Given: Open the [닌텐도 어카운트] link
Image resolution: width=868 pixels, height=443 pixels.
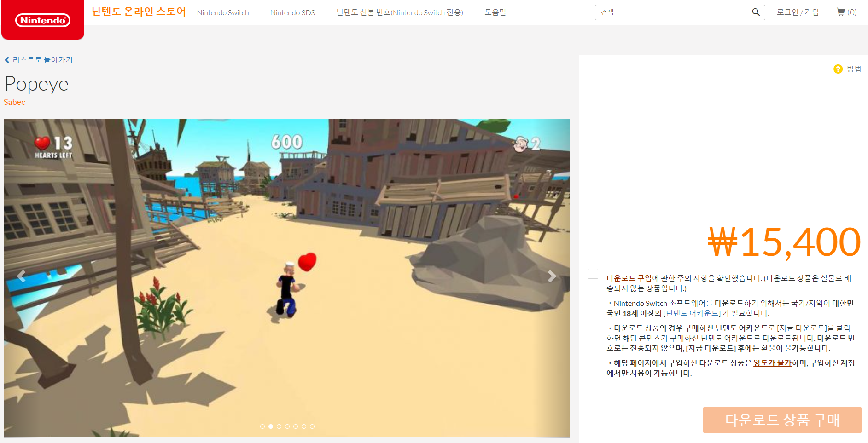Looking at the screenshot, I should [692, 313].
